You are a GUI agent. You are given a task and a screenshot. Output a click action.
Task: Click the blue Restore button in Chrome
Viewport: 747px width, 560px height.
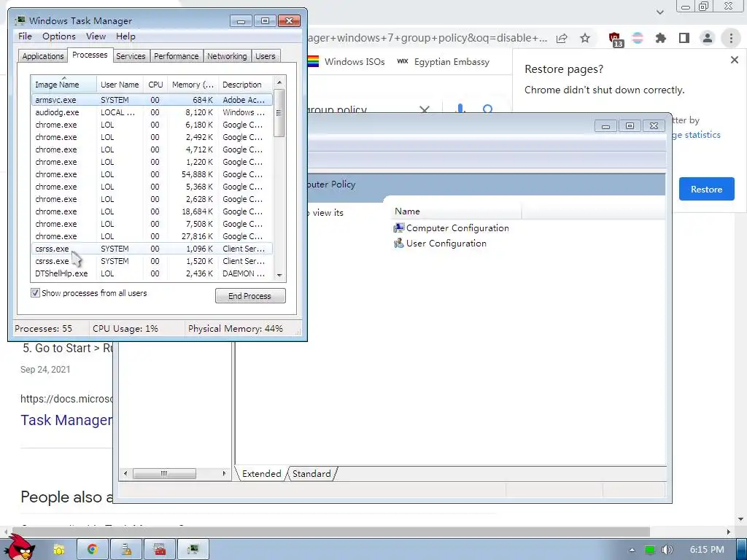pyautogui.click(x=706, y=189)
